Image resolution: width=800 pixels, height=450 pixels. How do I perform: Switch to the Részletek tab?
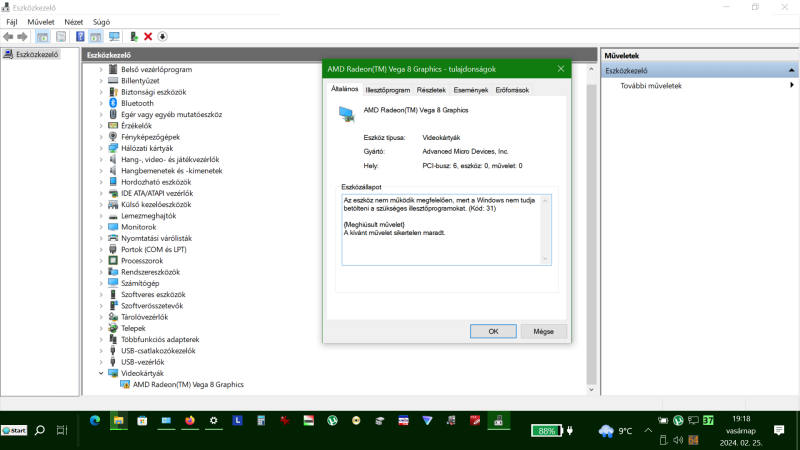click(431, 90)
